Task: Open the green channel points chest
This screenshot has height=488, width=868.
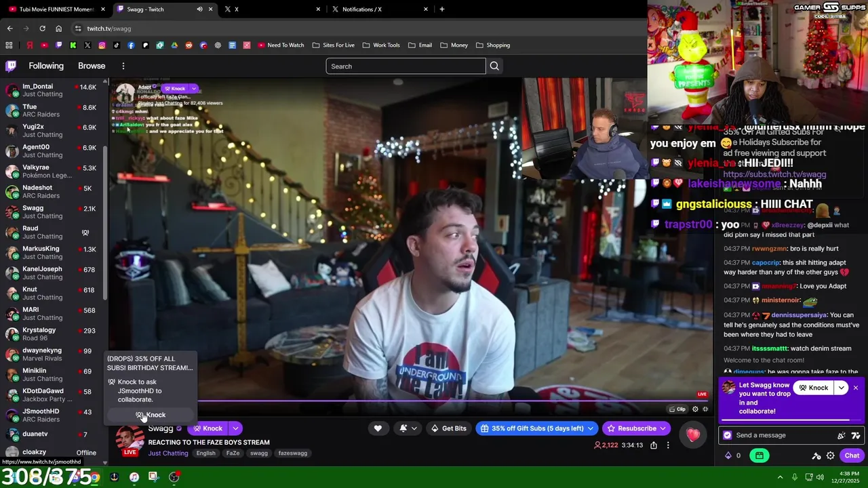Action: [759, 455]
